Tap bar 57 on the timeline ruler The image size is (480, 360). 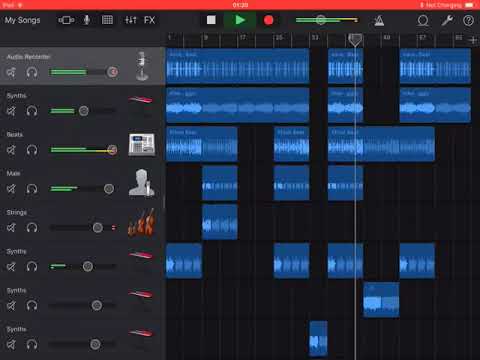(x=422, y=37)
